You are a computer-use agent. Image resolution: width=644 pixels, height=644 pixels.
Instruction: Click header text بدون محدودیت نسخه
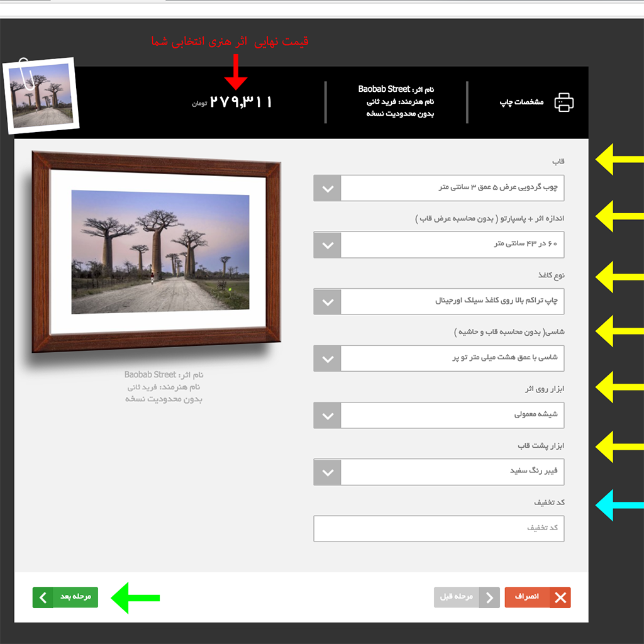pyautogui.click(x=400, y=113)
